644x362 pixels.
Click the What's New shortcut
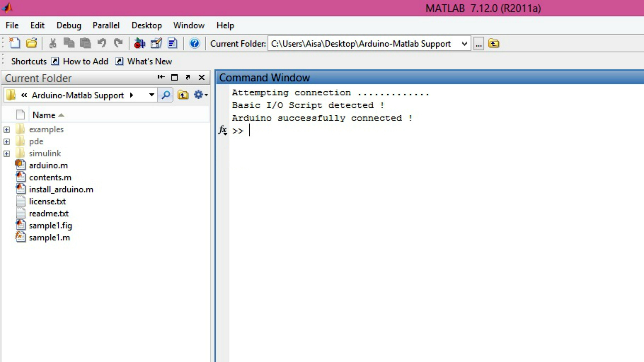coord(144,61)
